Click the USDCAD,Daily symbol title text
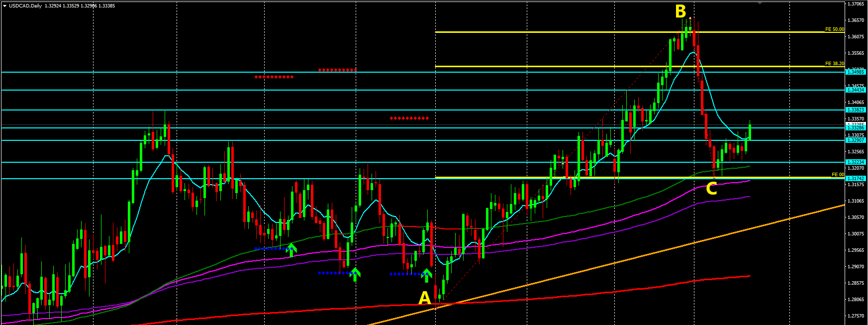 click(25, 6)
